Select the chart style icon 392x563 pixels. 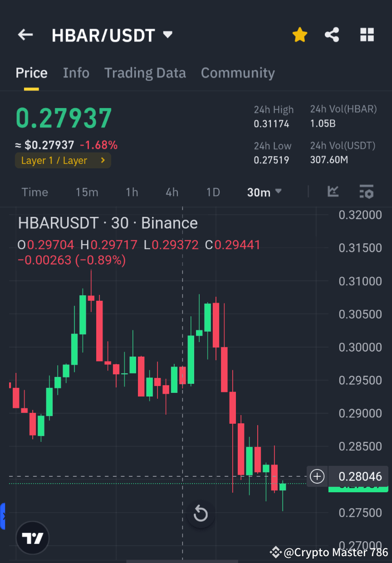(x=333, y=192)
